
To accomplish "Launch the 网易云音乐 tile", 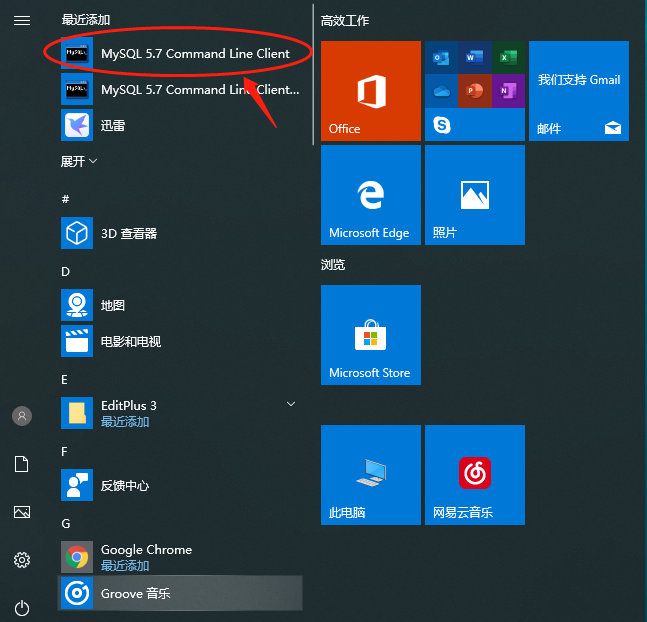I will (475, 475).
